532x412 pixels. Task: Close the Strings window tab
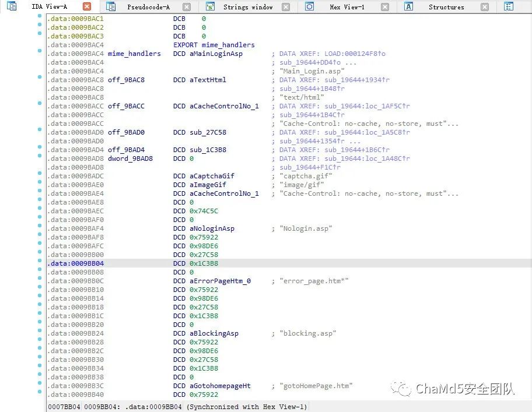(x=286, y=7)
